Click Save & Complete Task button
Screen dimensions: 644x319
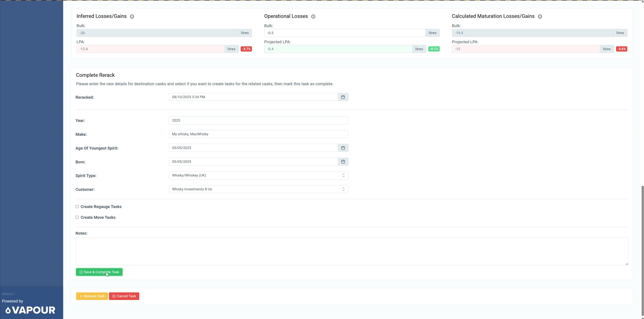click(99, 272)
